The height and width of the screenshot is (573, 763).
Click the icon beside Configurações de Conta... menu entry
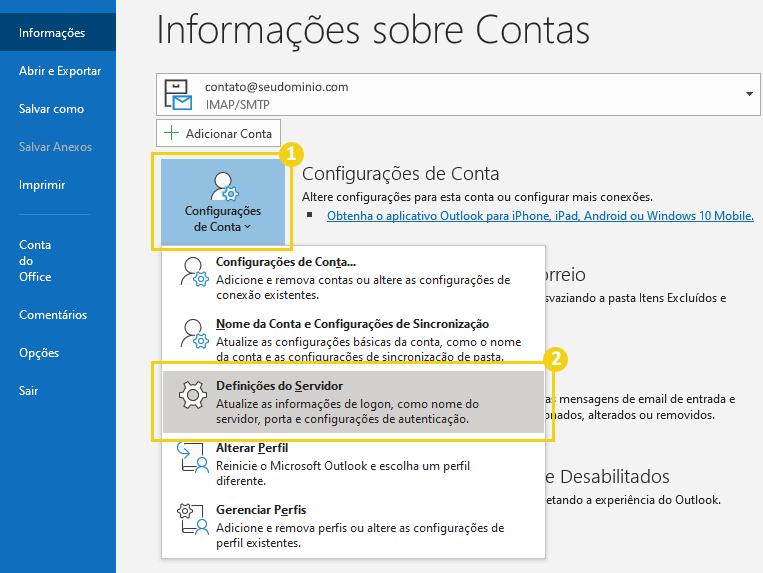pos(191,273)
